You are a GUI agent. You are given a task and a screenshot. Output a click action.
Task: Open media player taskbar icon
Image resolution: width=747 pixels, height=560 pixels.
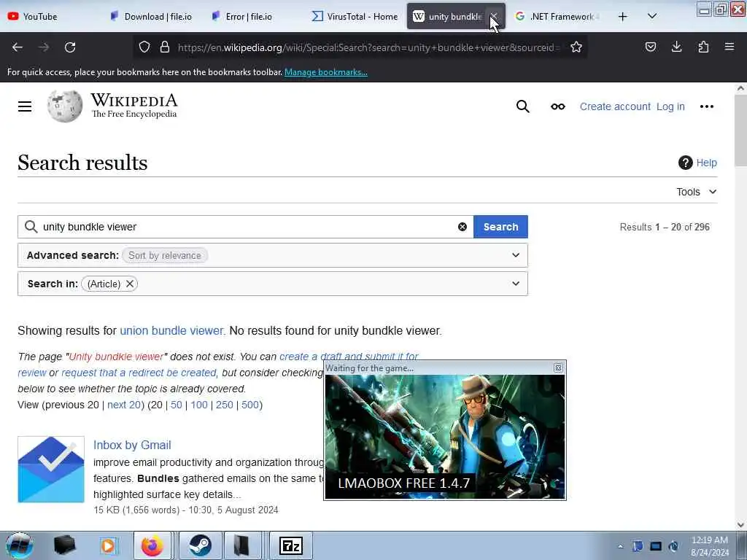point(108,545)
